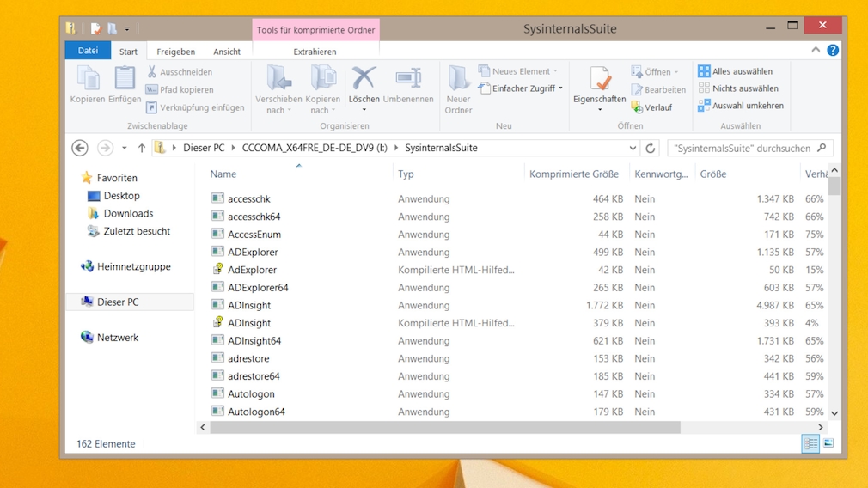868x488 pixels.
Task: Click the Löschen X icon
Action: coord(364,78)
